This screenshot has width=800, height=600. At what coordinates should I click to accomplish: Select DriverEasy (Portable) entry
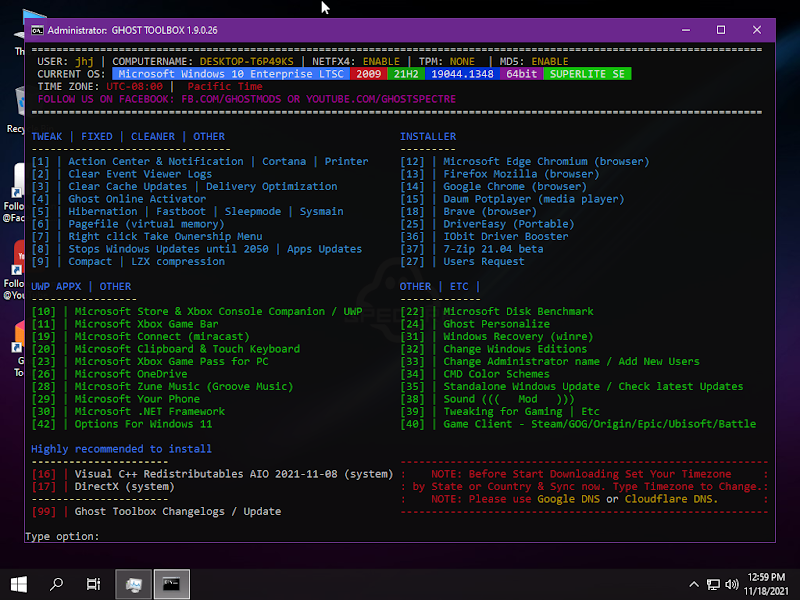509,224
